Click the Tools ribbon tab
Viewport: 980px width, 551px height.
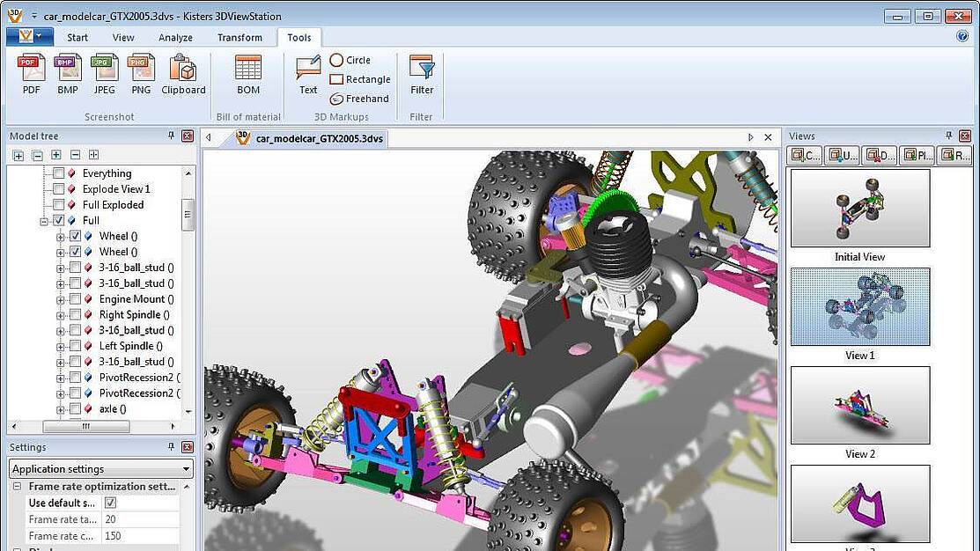point(299,38)
